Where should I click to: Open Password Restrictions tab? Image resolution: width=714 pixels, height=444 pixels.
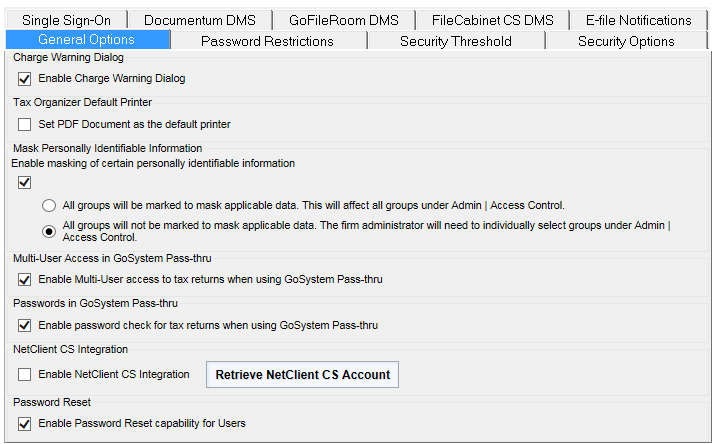click(x=267, y=41)
